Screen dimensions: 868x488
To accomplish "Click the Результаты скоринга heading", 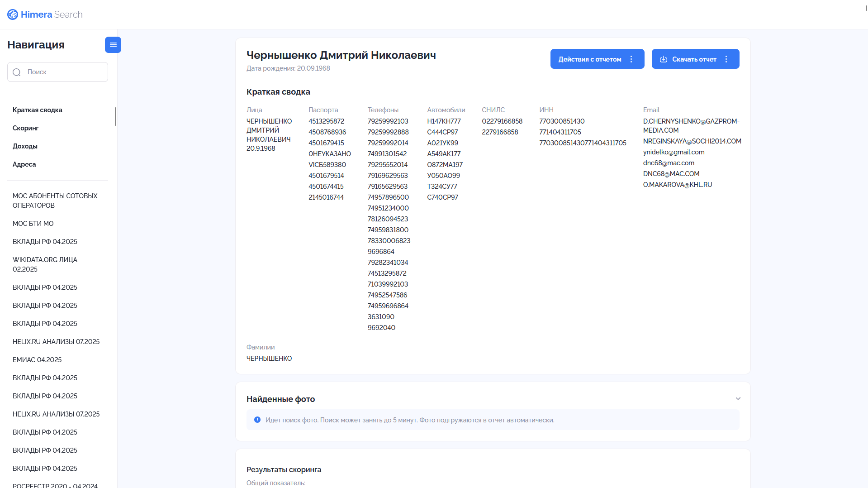I will [284, 470].
